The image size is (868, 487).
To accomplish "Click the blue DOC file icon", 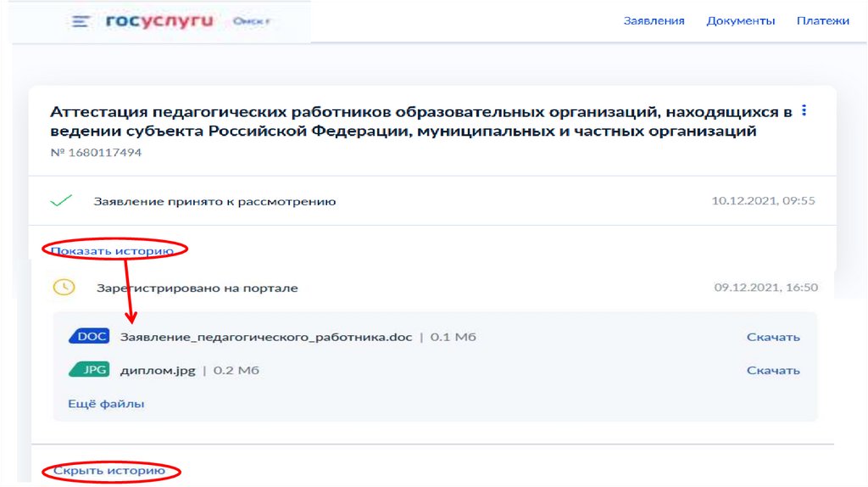I will coord(89,337).
